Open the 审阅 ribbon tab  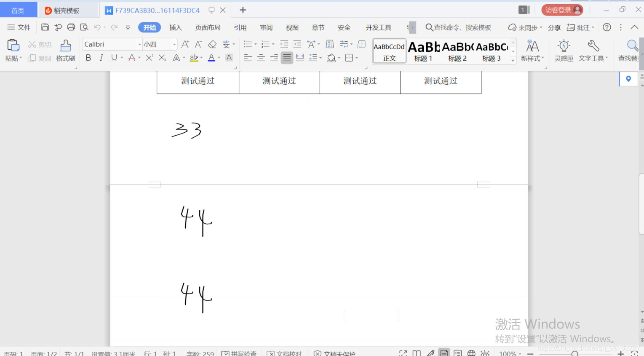(266, 27)
